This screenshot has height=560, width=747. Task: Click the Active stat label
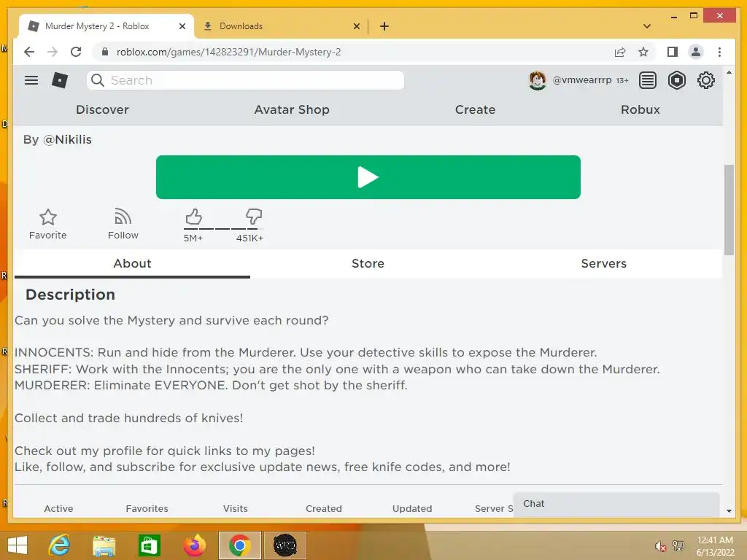pos(58,508)
